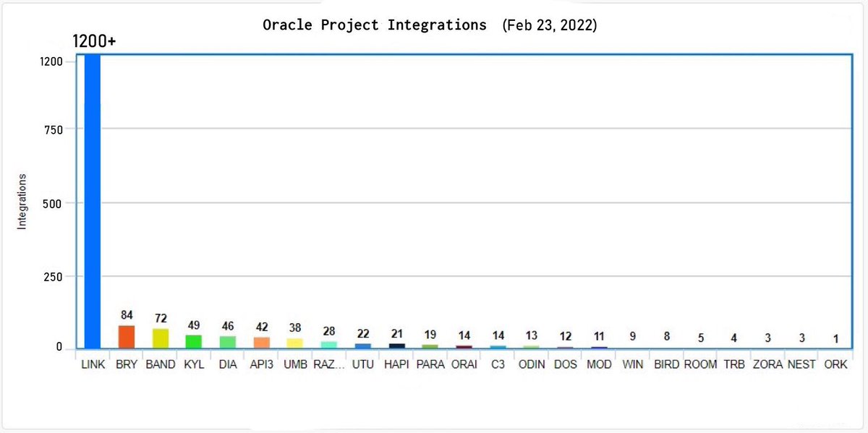Click the value label 9 above WIN
The image size is (868, 433).
pos(633,336)
